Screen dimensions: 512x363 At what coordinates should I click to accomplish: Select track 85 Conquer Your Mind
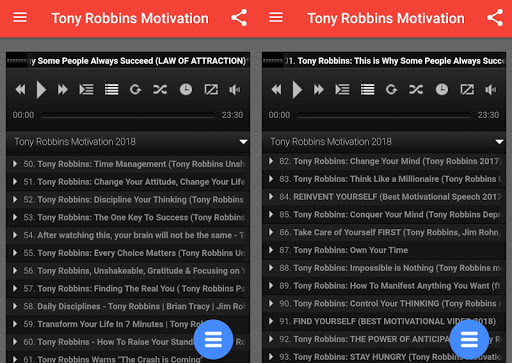click(x=384, y=215)
